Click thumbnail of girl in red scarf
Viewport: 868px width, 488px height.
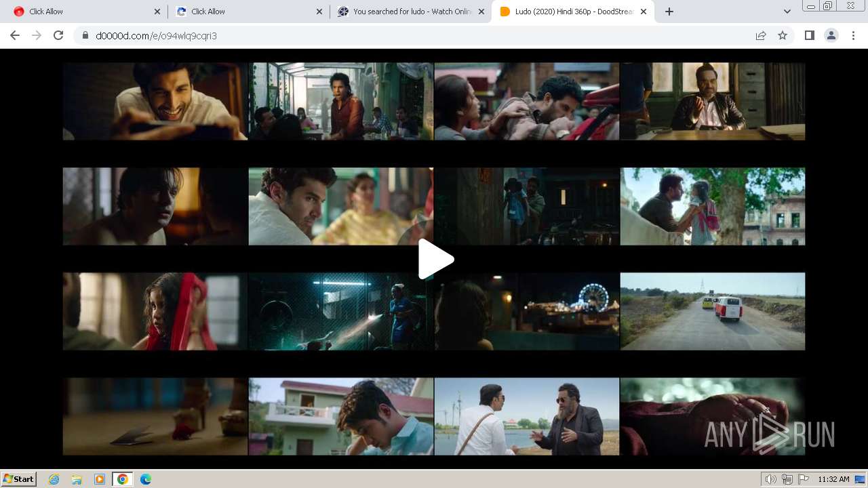click(x=155, y=311)
